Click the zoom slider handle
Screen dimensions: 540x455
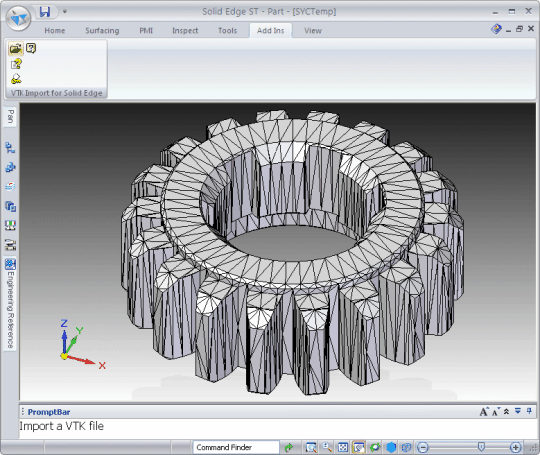pyautogui.click(x=481, y=447)
